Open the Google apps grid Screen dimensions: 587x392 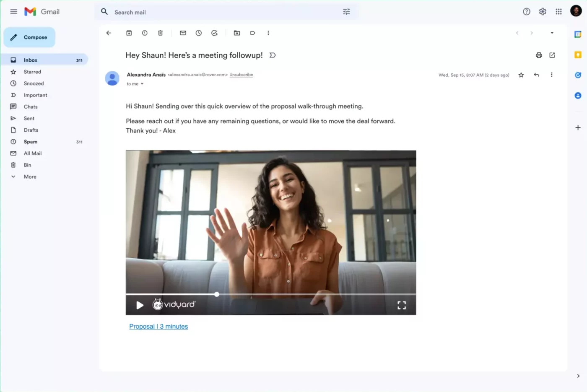pos(558,12)
